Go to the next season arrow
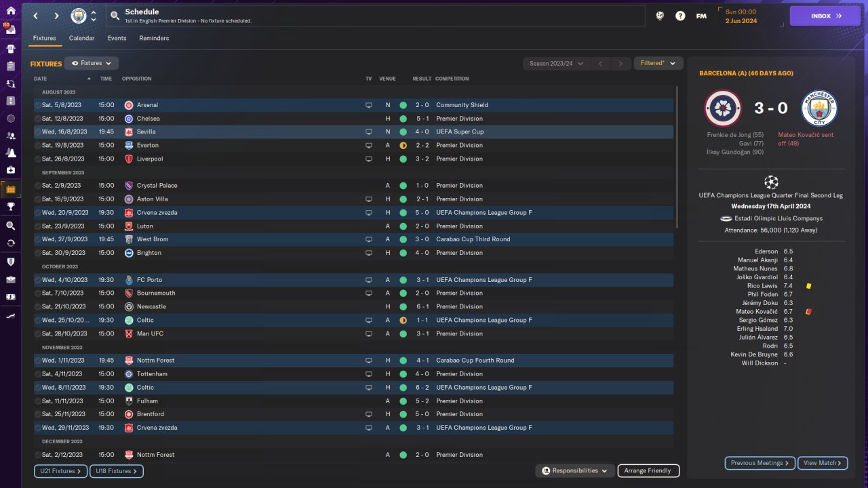This screenshot has height=488, width=868. point(620,64)
